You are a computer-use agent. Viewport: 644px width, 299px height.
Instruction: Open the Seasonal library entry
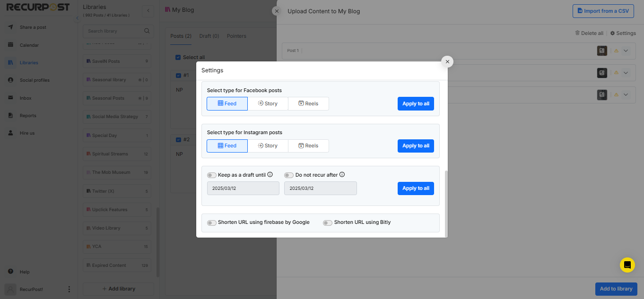pyautogui.click(x=117, y=80)
